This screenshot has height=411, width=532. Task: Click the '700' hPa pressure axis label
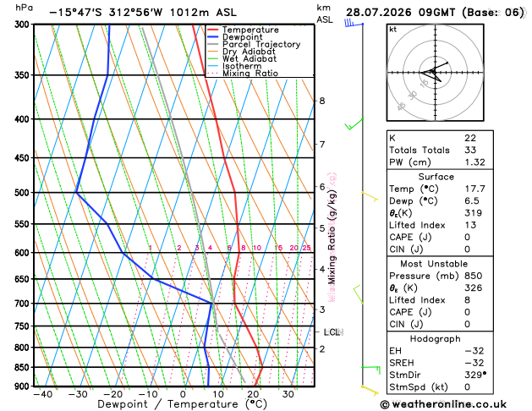(24, 304)
